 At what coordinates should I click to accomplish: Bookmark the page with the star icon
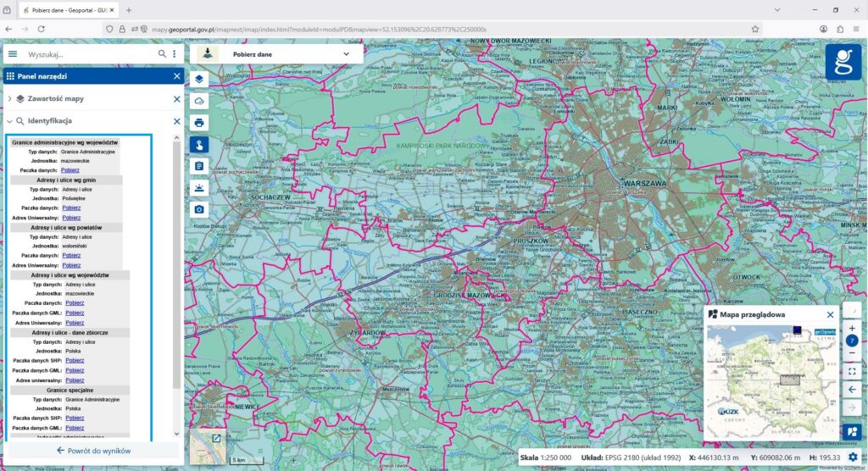755,30
